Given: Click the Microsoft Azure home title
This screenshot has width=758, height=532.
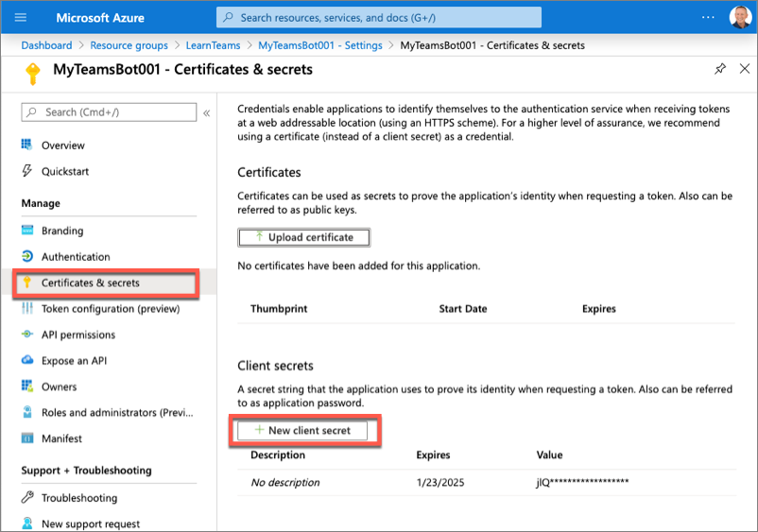Looking at the screenshot, I should click(x=100, y=18).
